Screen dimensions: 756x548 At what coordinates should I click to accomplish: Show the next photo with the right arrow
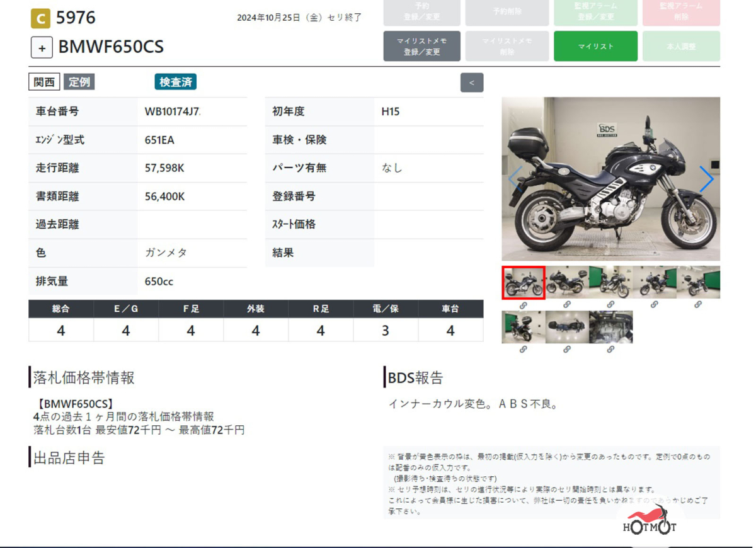(706, 179)
